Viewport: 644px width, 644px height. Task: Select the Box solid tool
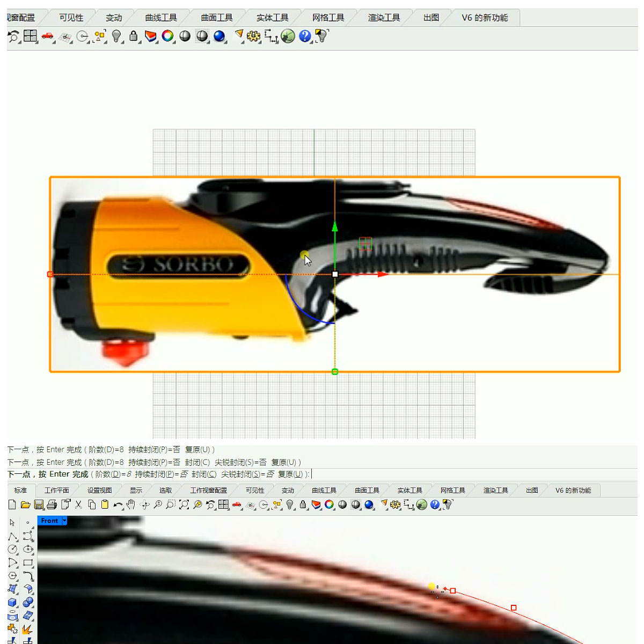coord(12,602)
